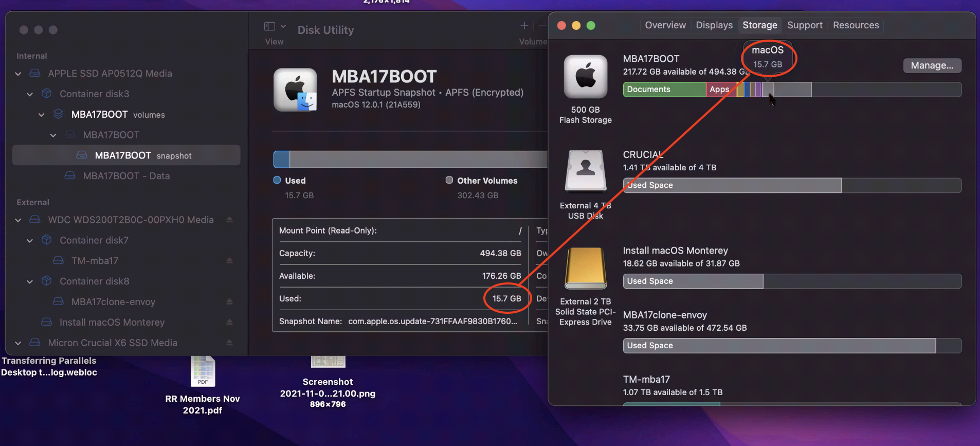Click the Apps segment in storage bar
This screenshot has width=980, height=446.
(x=721, y=90)
